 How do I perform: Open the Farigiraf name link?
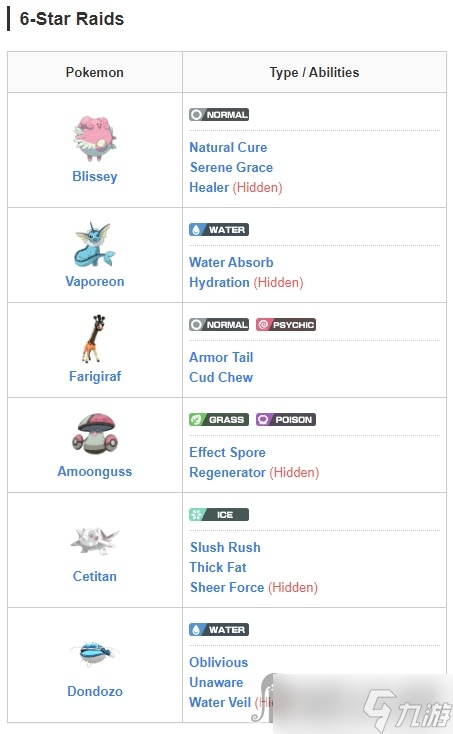pyautogui.click(x=95, y=376)
